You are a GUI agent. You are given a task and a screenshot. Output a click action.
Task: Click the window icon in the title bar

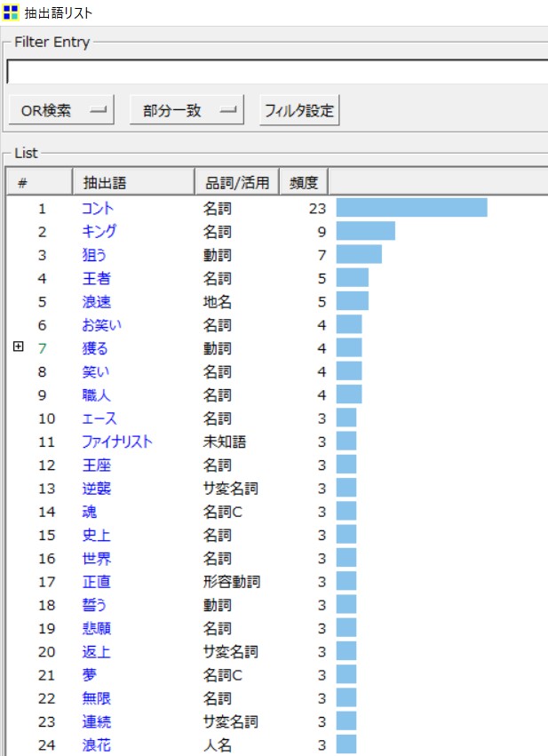[11, 12]
